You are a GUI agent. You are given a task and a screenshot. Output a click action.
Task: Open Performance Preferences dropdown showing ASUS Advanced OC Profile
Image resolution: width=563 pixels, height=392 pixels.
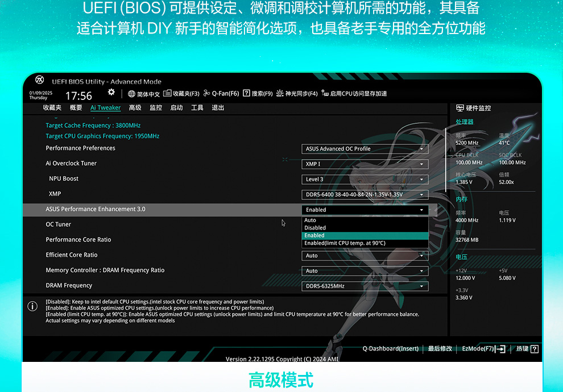pyautogui.click(x=365, y=149)
